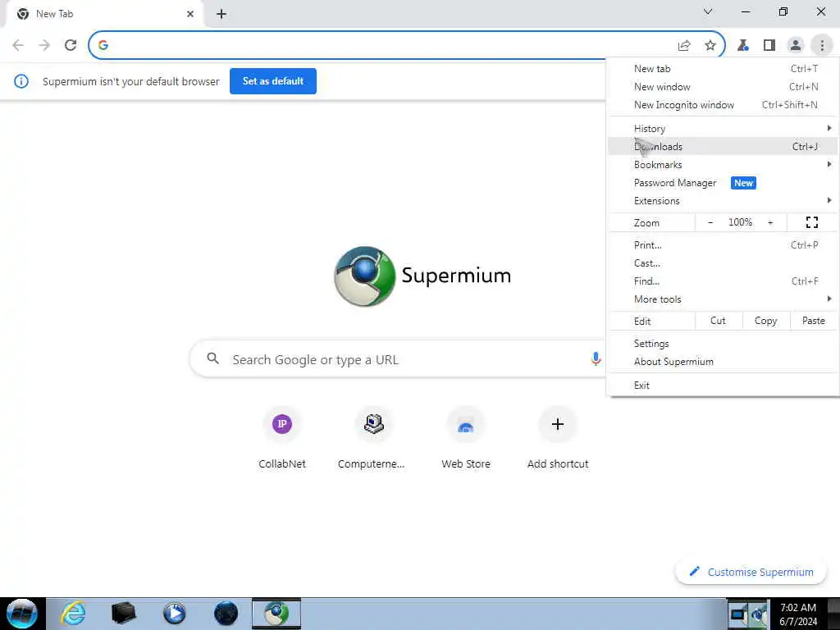Open Downloads from the menu

[723, 146]
